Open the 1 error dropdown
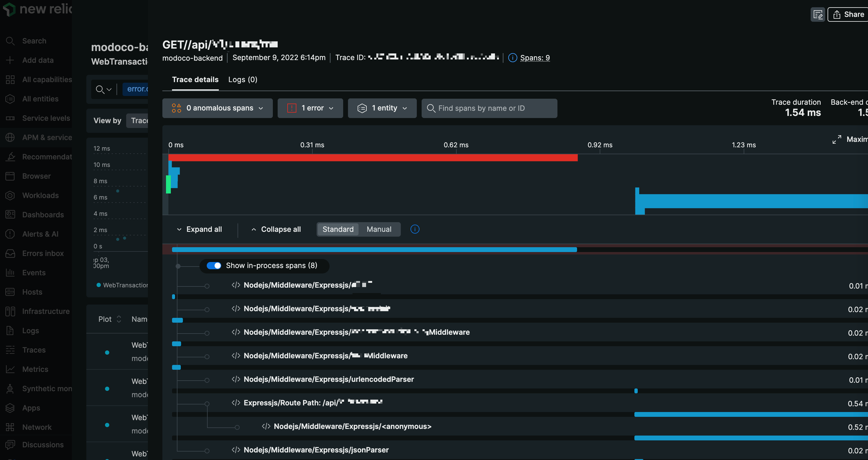The image size is (868, 460). [310, 108]
